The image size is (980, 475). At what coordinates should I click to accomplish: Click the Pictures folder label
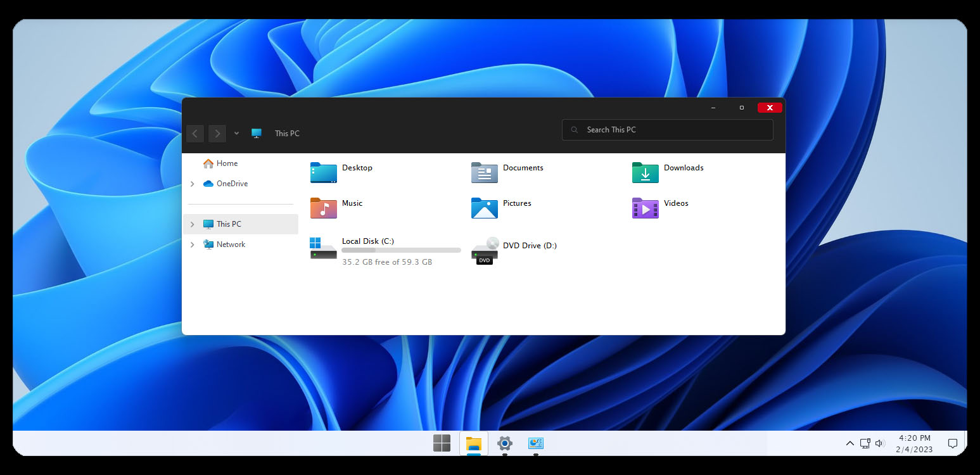(x=517, y=203)
